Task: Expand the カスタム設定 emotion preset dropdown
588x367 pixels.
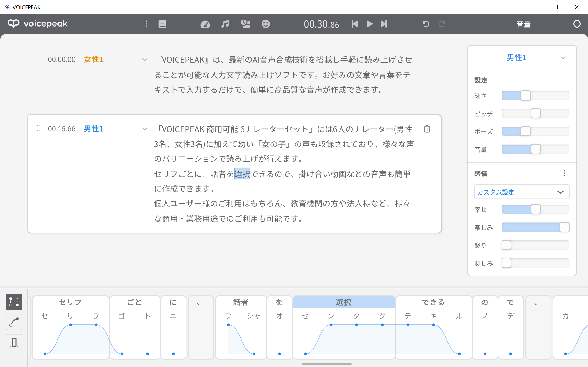Action: pos(561,192)
